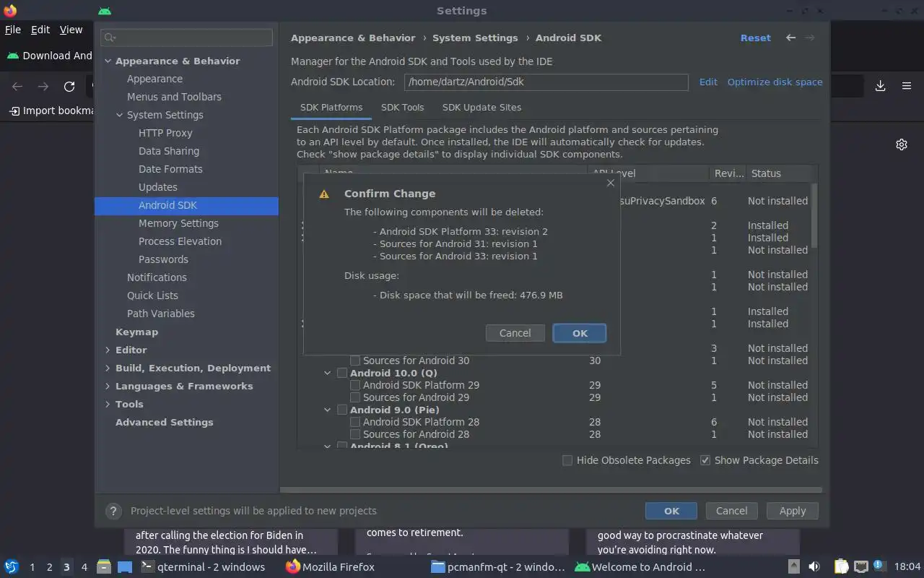
Task: Click Edit next to SDK location
Action: (x=708, y=82)
